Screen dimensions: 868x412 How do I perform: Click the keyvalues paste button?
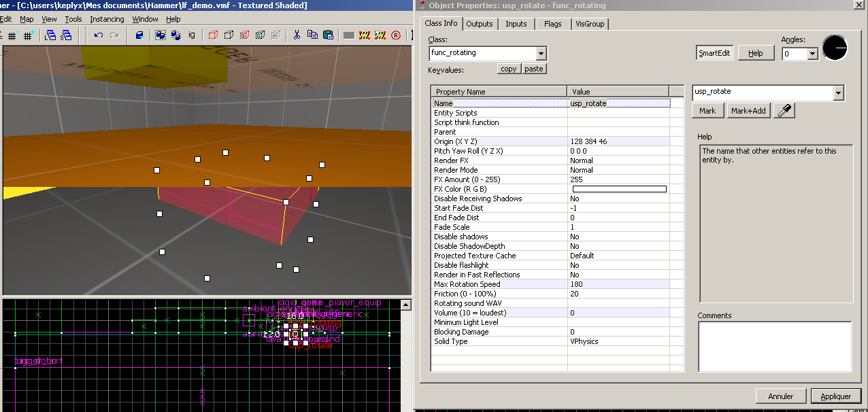pyautogui.click(x=534, y=69)
